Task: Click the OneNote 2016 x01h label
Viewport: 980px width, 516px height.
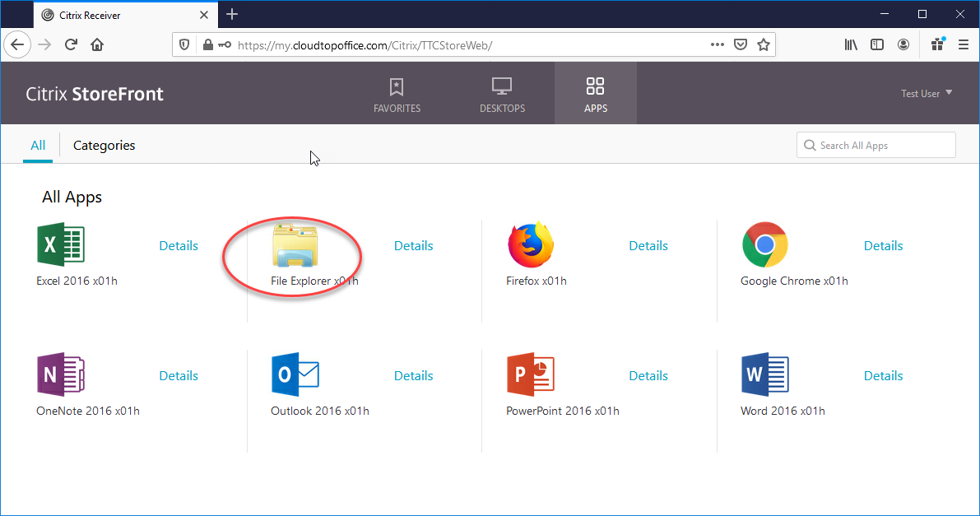Action: click(87, 411)
